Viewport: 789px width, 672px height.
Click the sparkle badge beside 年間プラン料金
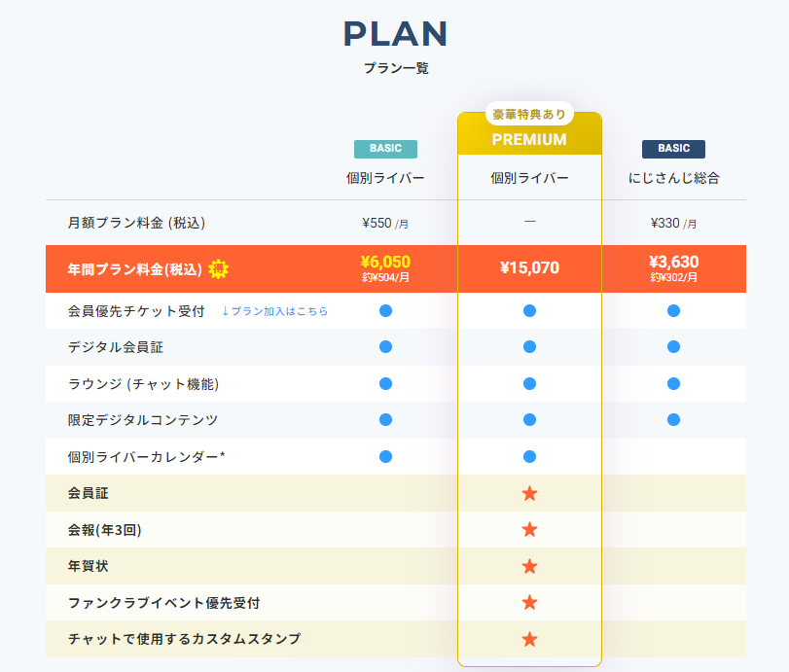point(219,268)
